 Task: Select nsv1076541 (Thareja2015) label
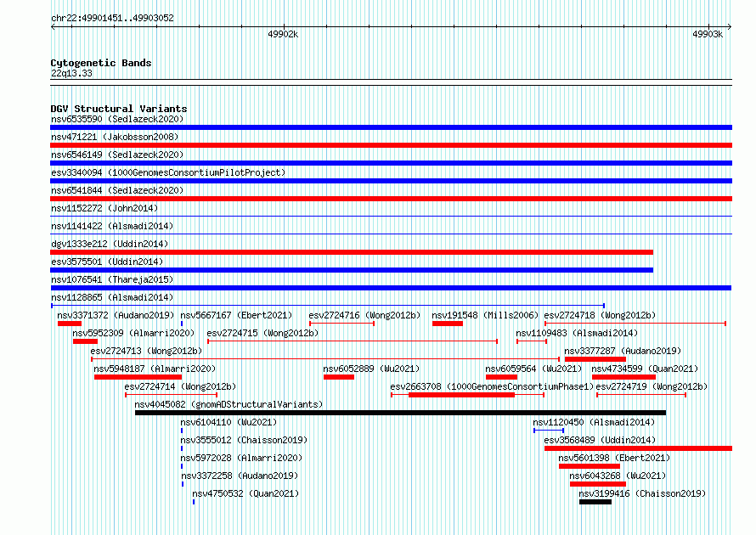point(112,279)
